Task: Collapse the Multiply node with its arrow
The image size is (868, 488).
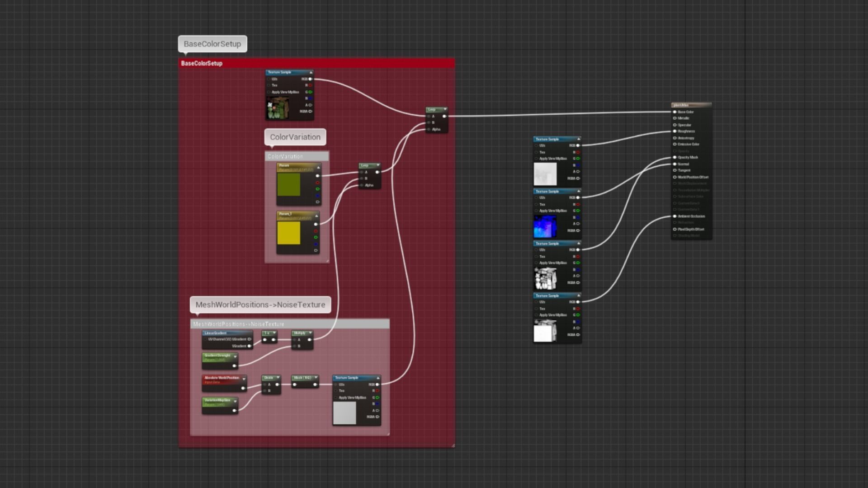Action: click(x=310, y=333)
